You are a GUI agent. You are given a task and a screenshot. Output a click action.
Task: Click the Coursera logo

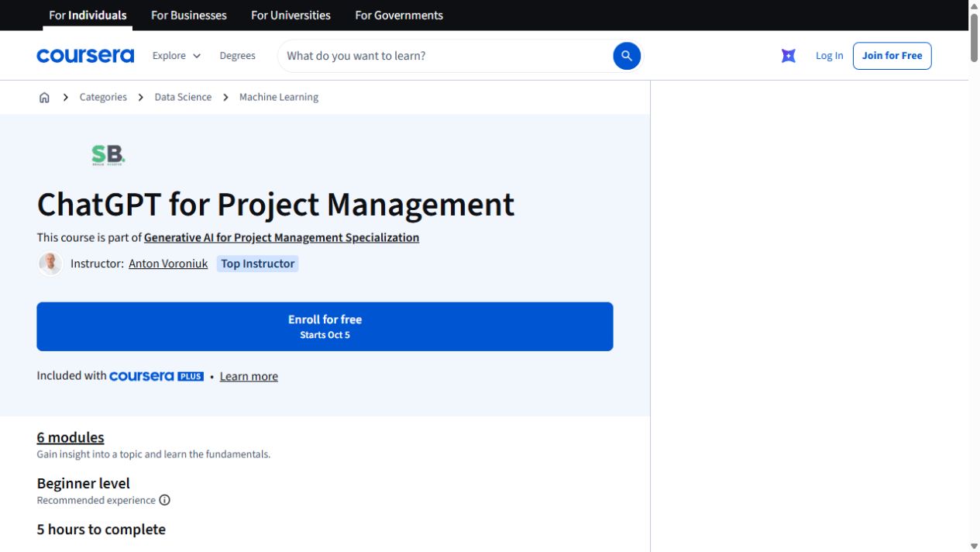point(85,56)
